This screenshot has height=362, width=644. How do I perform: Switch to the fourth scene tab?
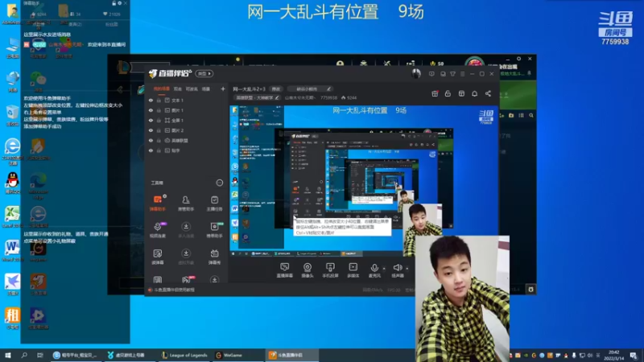point(206,88)
